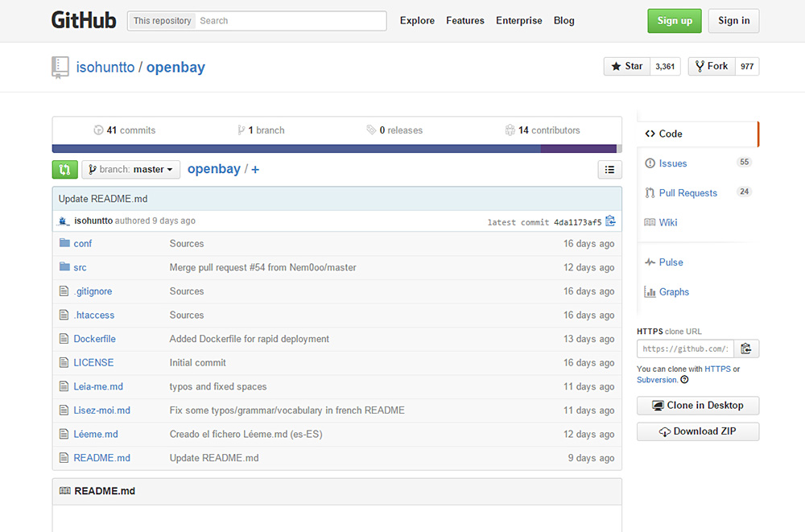Copy the latest commit SHA clipboard icon
This screenshot has height=532, width=805.
(610, 221)
